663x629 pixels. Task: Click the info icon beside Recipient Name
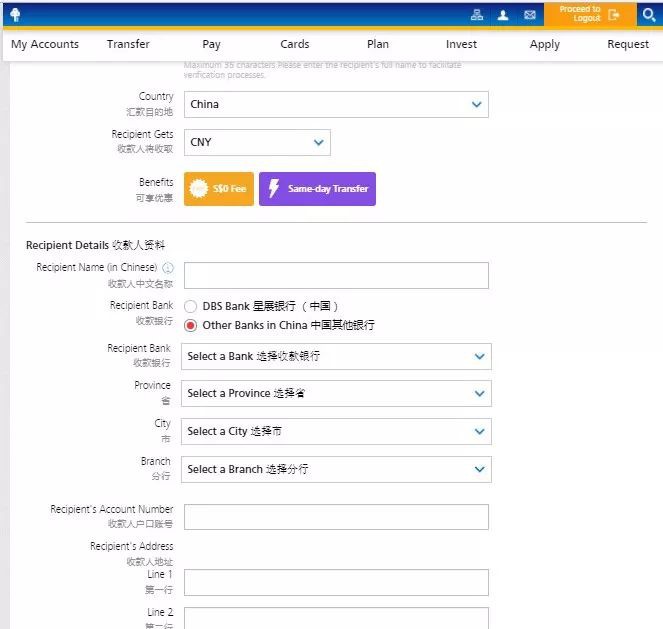(x=168, y=268)
